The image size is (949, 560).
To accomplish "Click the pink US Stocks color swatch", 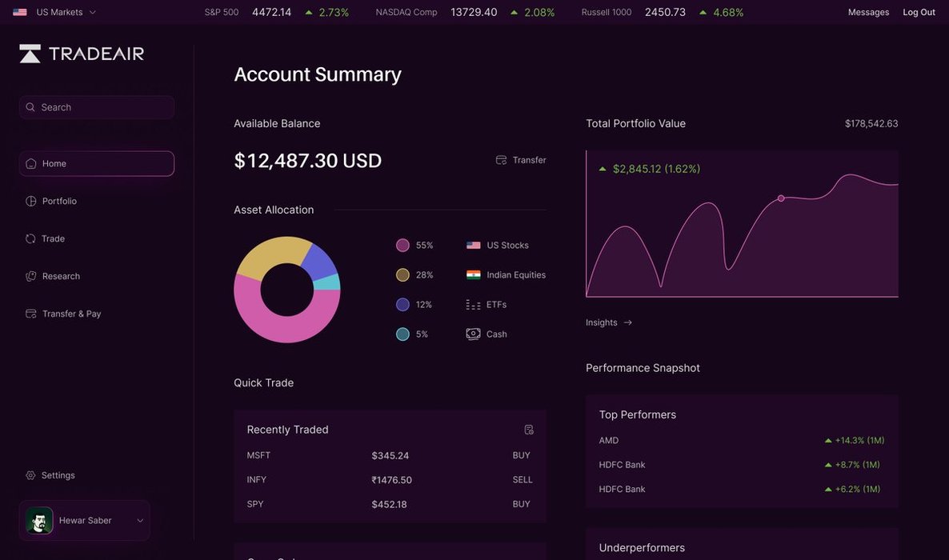I will click(x=402, y=246).
